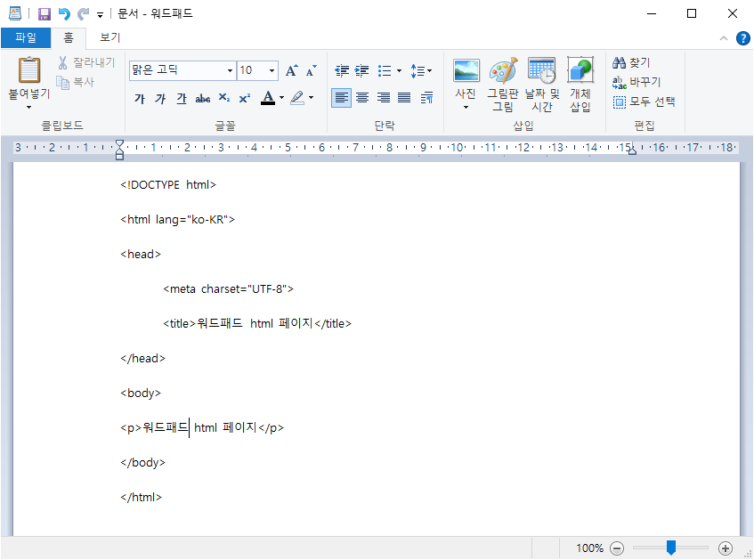Screen dimensions: 754x560
Task: Insert a picture with the 사진 icon
Action: 466,71
